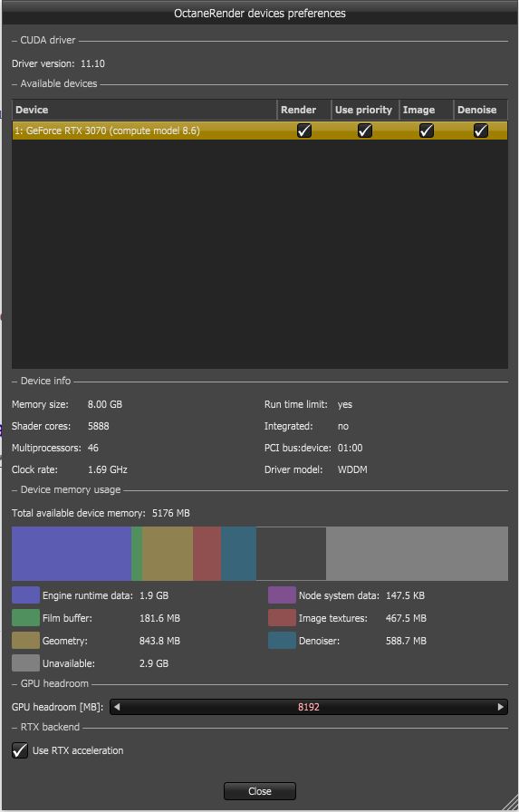The height and width of the screenshot is (812, 519).
Task: Click the GPU headroom 8192 slider field
Action: pyautogui.click(x=308, y=707)
